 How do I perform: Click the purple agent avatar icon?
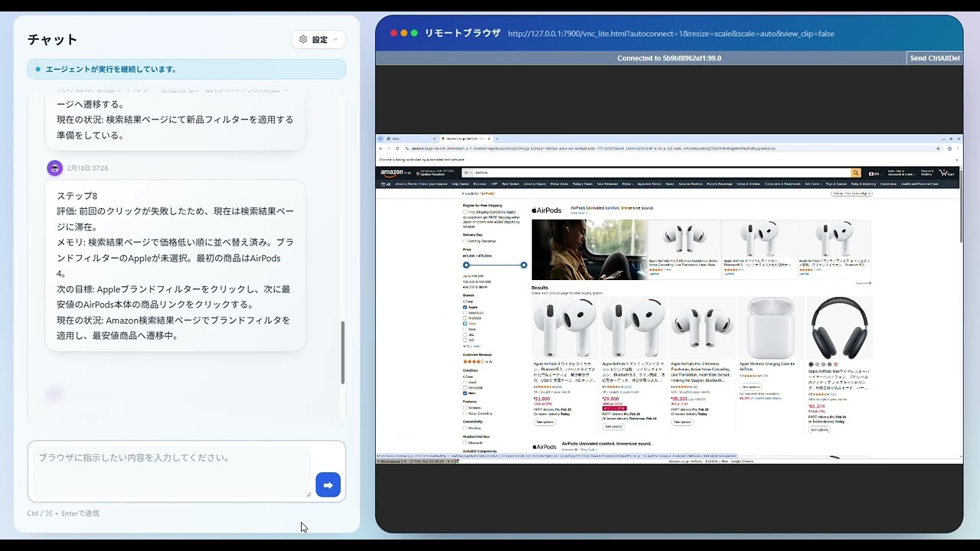pyautogui.click(x=54, y=168)
